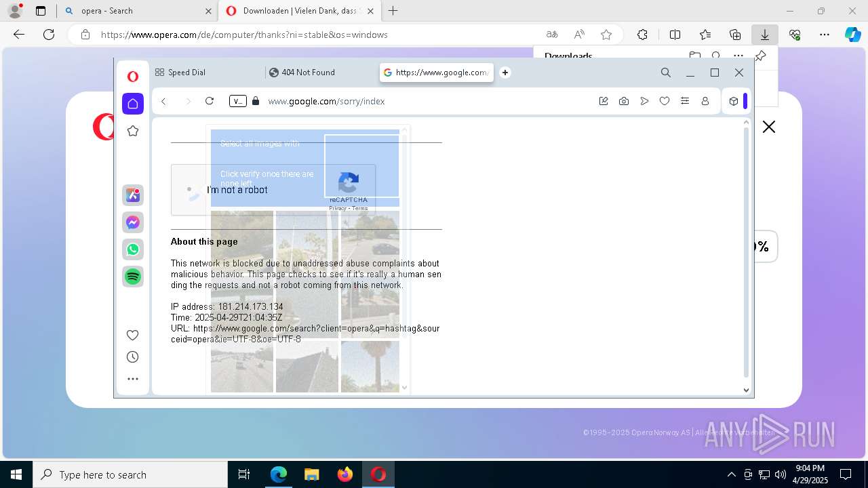868x488 pixels.
Task: Go to the Opera home start page icon
Action: (x=133, y=104)
